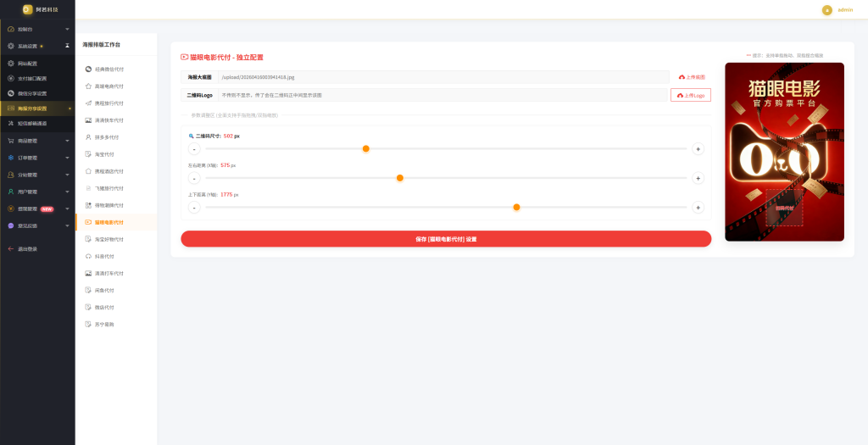The image size is (868, 445).
Task: Click the 阿若科技 logo icon
Action: pos(28,9)
